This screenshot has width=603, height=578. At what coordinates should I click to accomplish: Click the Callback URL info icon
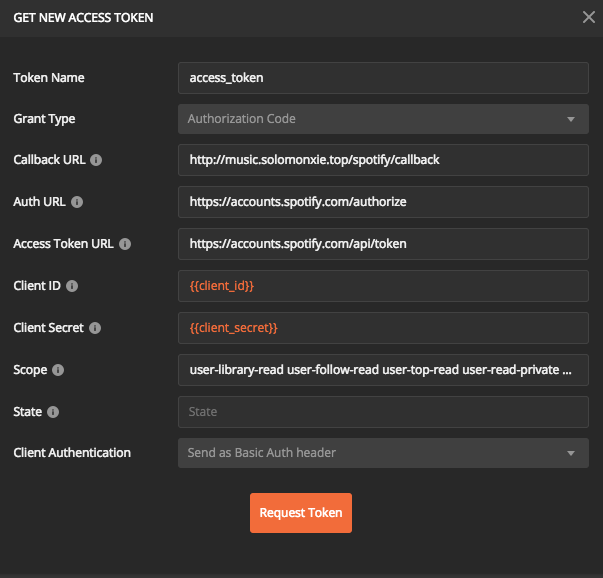point(96,160)
